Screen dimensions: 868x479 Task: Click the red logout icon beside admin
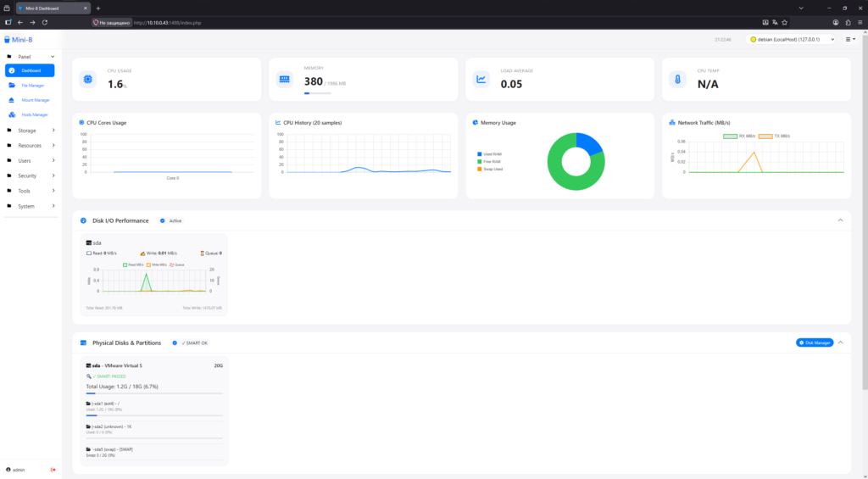click(53, 470)
